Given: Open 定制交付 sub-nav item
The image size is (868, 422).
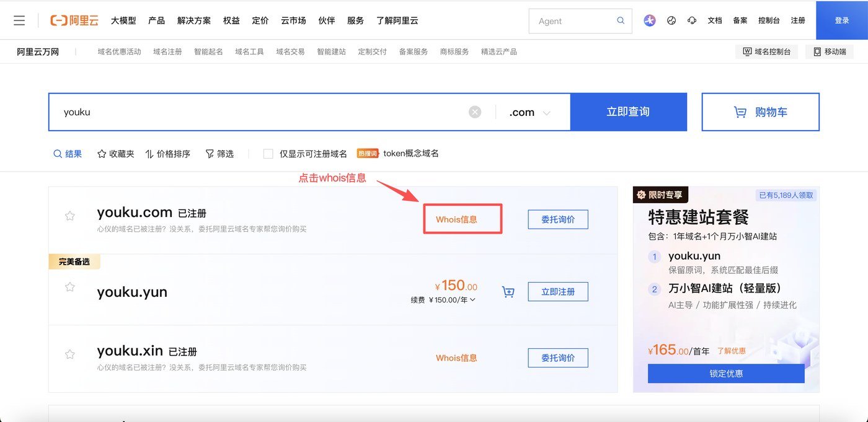Looking at the screenshot, I should tap(373, 51).
